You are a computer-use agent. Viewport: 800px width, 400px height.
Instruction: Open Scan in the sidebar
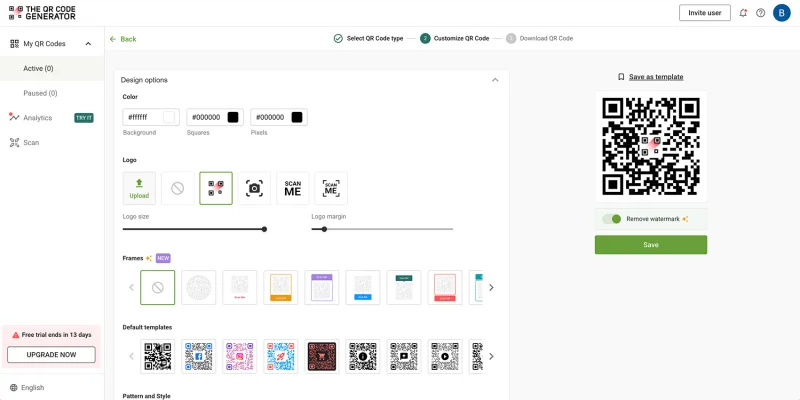click(31, 143)
